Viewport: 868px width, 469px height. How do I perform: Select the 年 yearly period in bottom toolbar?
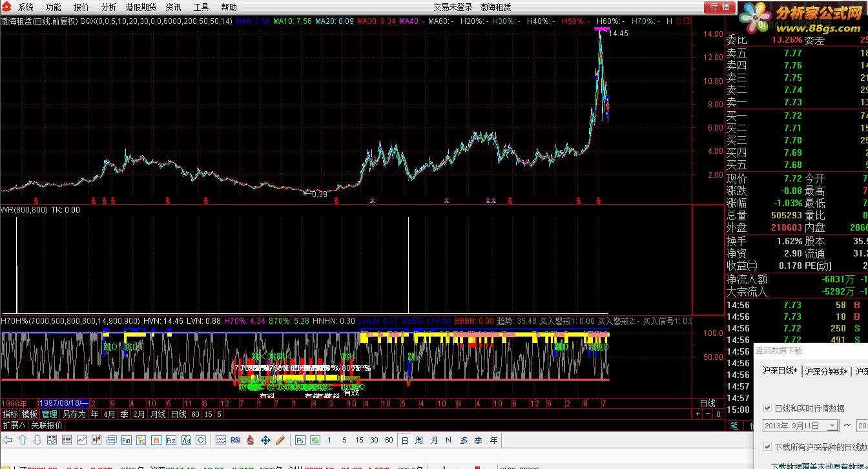(x=493, y=440)
